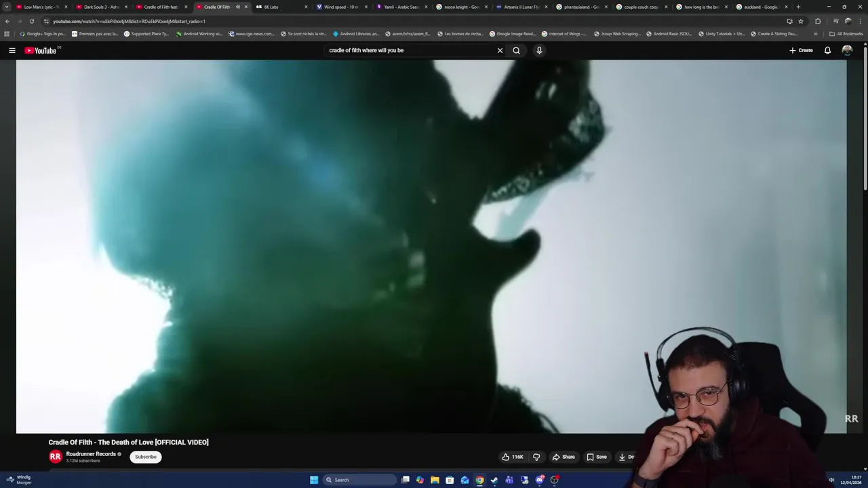Image resolution: width=868 pixels, height=488 pixels.
Task: Switch to moon knight Google tab
Action: (x=461, y=7)
